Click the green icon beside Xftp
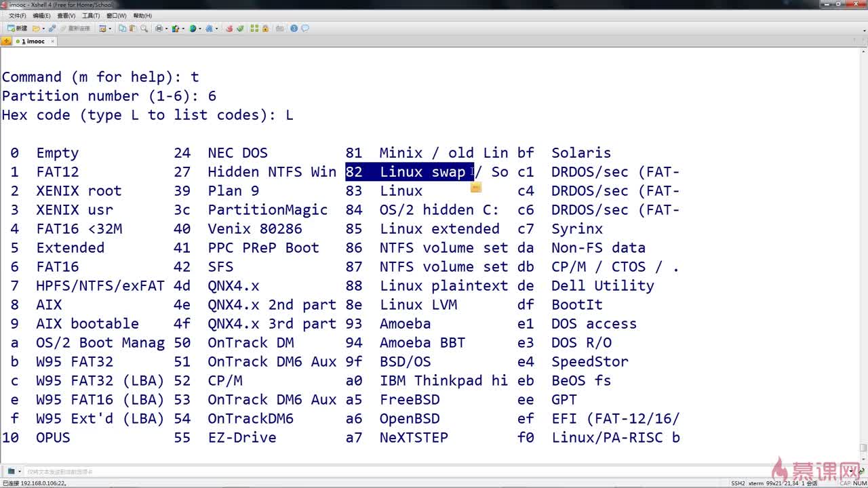868x488 pixels. click(240, 28)
